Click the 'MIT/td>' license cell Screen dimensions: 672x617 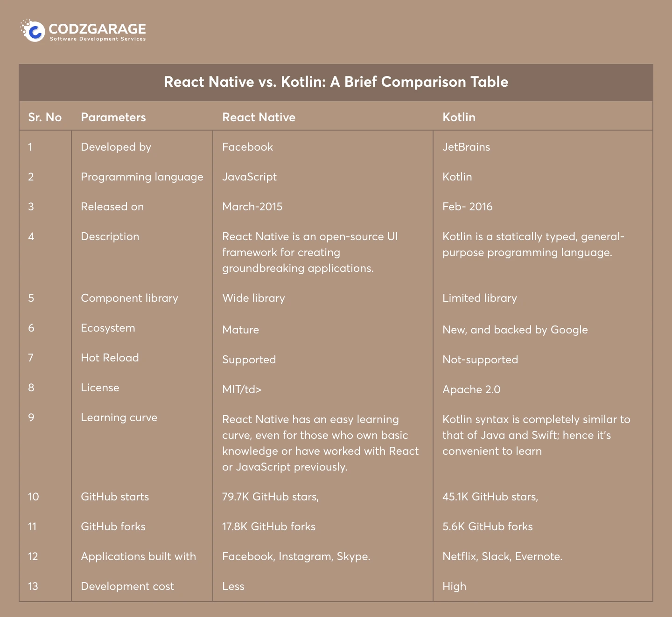coord(242,389)
